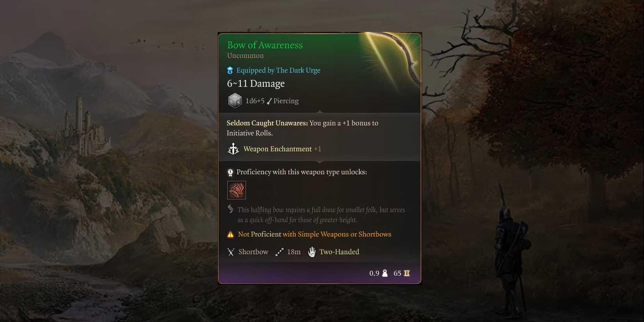644x322 pixels.
Task: Click the Weapon Enchantment sword icon
Action: pos(233,149)
